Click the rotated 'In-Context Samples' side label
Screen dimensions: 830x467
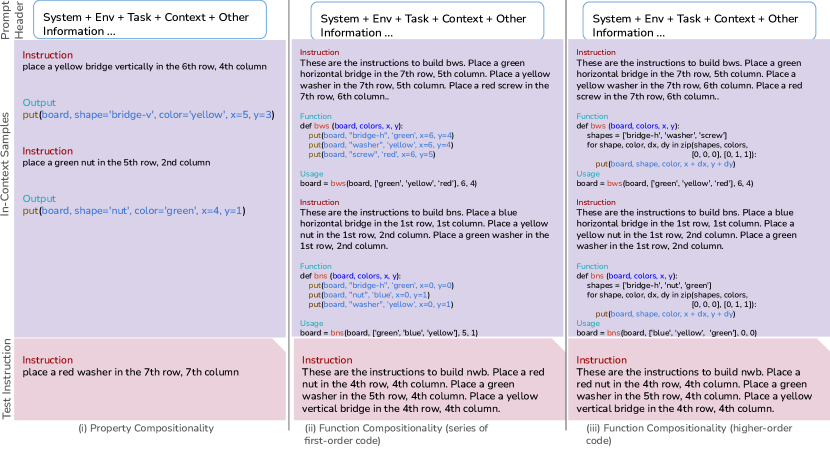click(x=5, y=164)
